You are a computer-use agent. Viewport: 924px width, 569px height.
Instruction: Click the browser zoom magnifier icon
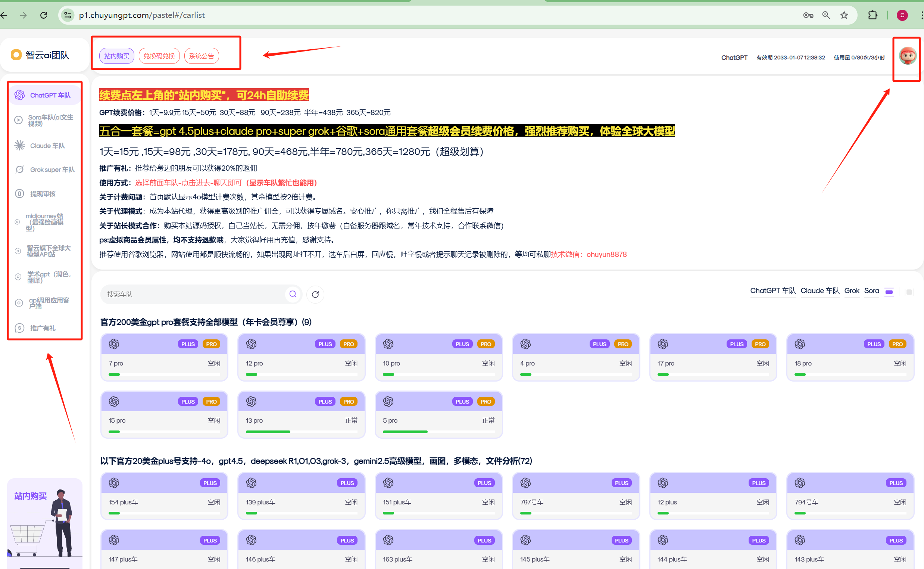point(826,15)
